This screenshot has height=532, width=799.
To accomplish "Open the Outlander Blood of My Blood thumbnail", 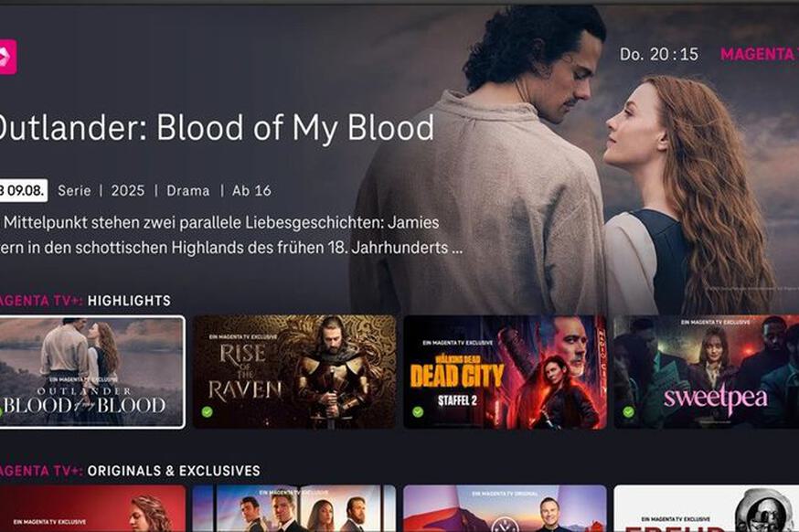I will (91, 372).
